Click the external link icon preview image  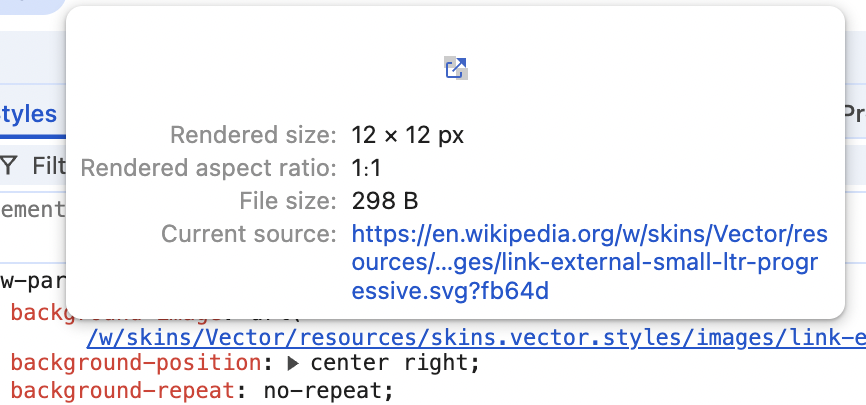point(456,69)
